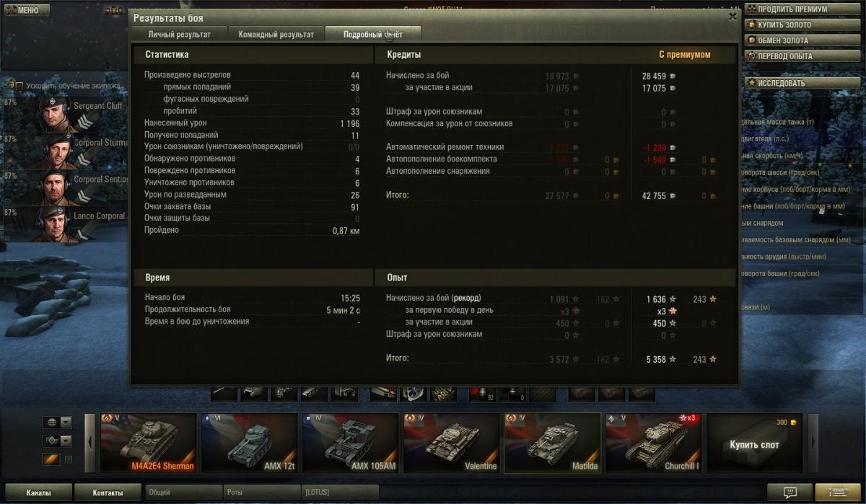Select the Churchill I tank with x3 bonus
866x504 pixels.
(654, 443)
